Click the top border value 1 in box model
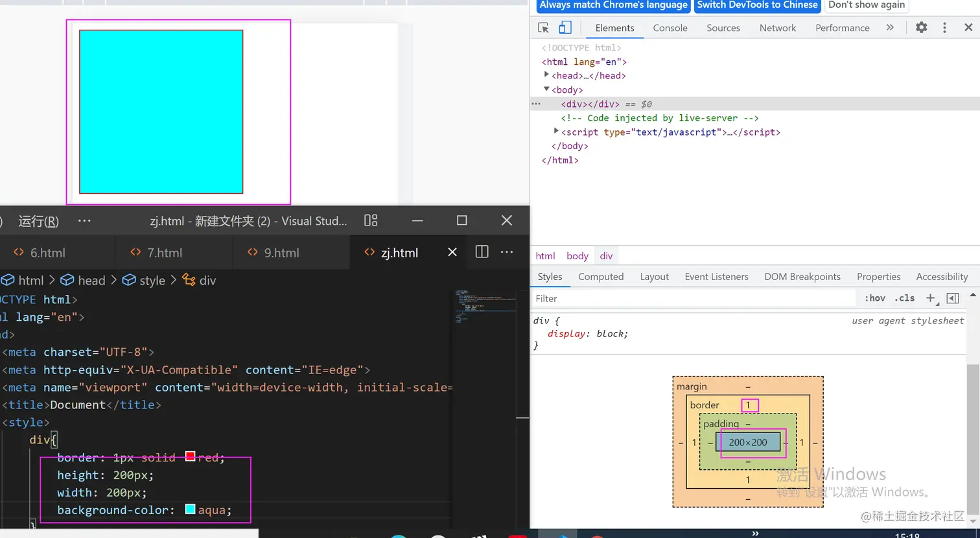 tap(748, 405)
